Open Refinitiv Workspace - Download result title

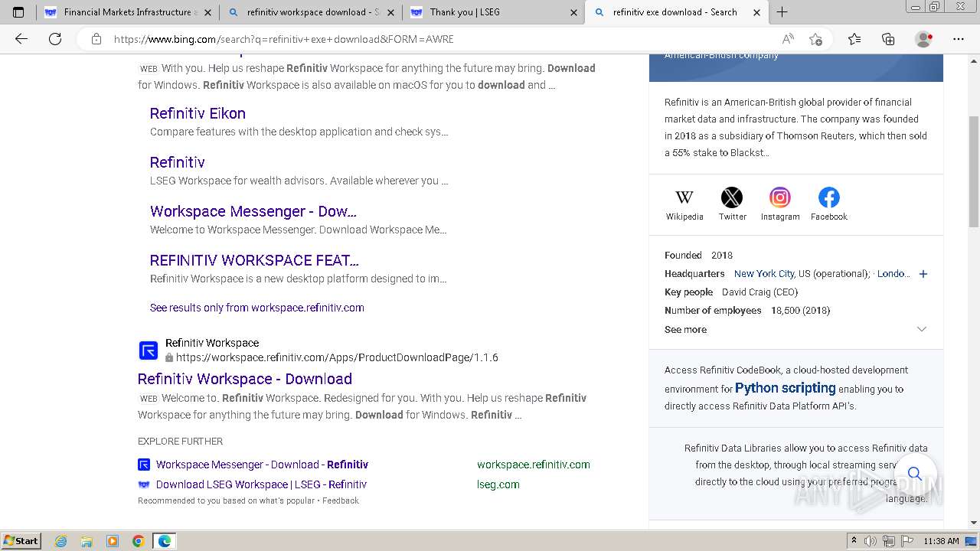click(x=245, y=379)
